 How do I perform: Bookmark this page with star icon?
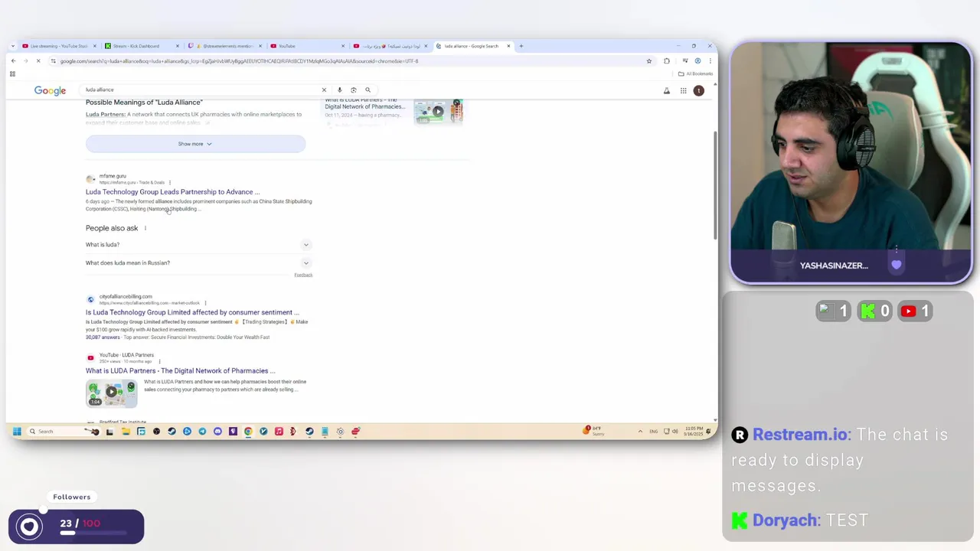(648, 60)
